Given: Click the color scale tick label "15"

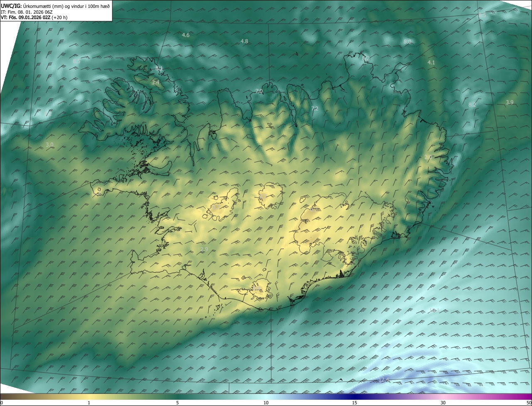Looking at the screenshot, I should (355, 403).
